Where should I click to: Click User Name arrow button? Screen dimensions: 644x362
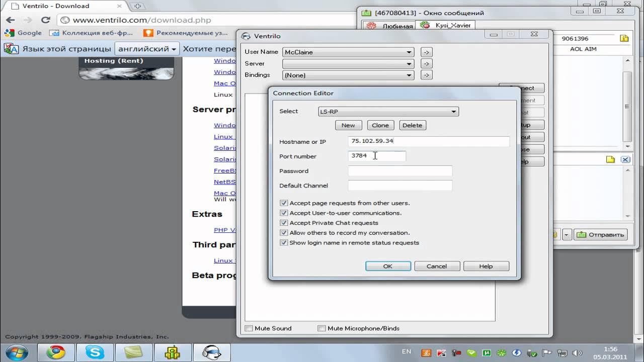(x=426, y=52)
